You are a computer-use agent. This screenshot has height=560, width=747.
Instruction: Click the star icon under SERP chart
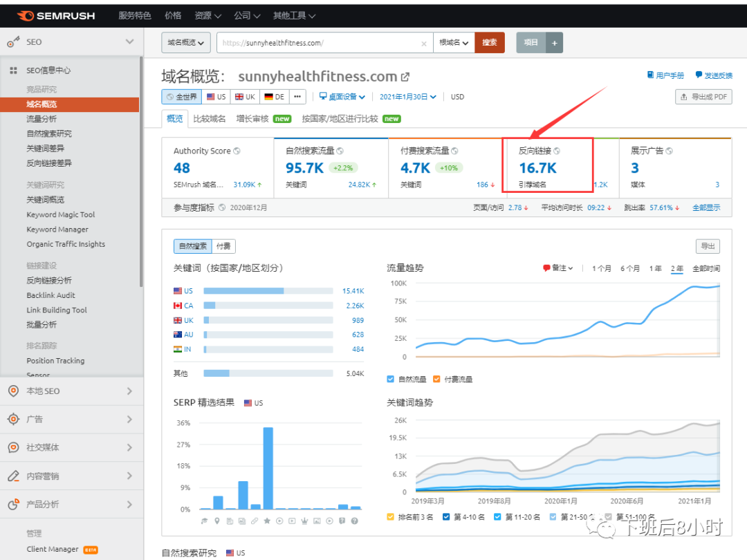coord(267,521)
